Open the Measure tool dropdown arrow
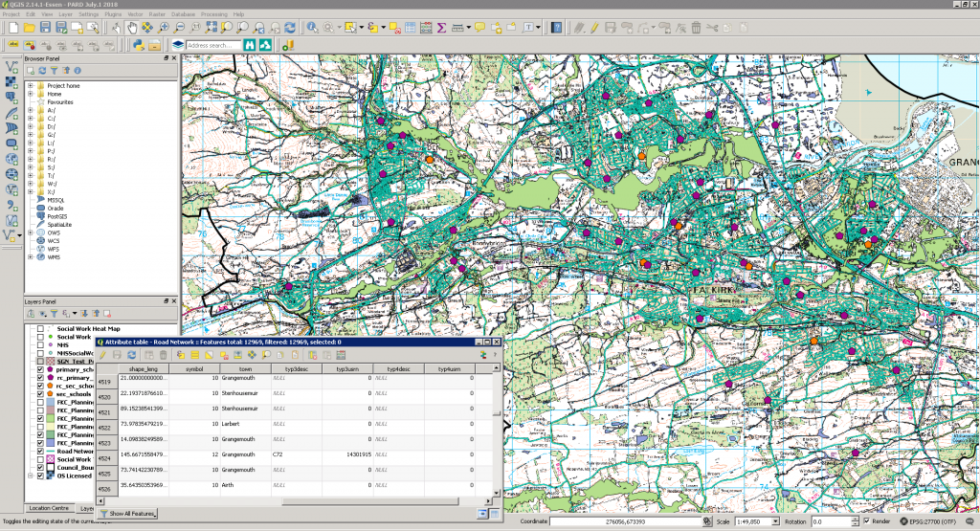Viewport: 980px width, 531px height. 468,28
